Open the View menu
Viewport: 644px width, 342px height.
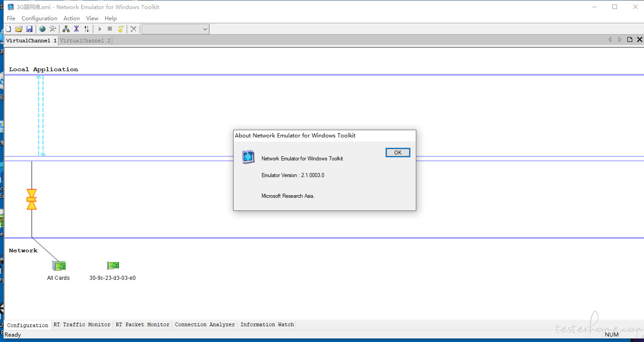pyautogui.click(x=92, y=18)
